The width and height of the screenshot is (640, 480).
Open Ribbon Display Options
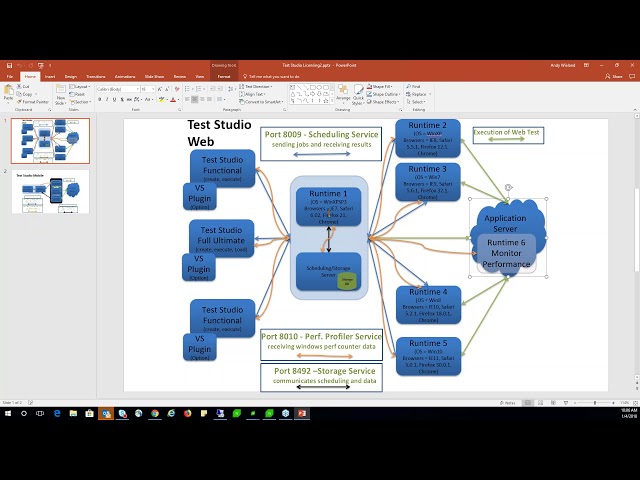(x=586, y=65)
